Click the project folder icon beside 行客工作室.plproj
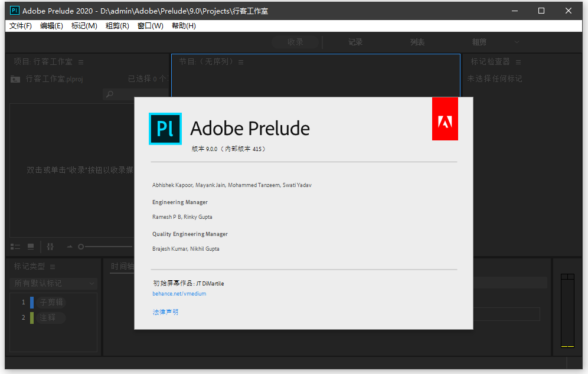 (x=15, y=79)
